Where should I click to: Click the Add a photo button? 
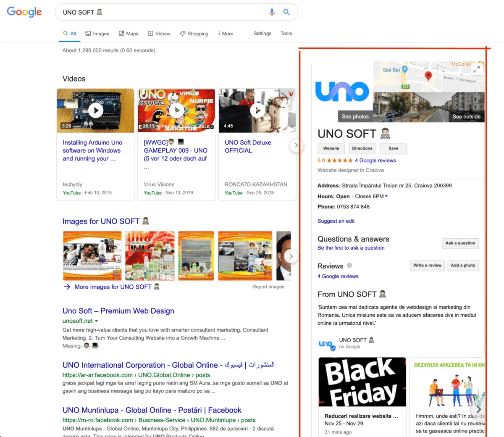click(463, 266)
